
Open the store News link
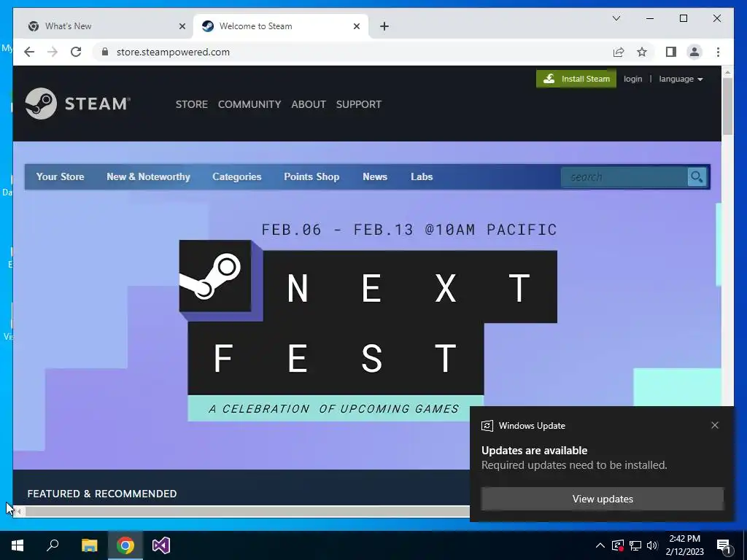pos(375,176)
